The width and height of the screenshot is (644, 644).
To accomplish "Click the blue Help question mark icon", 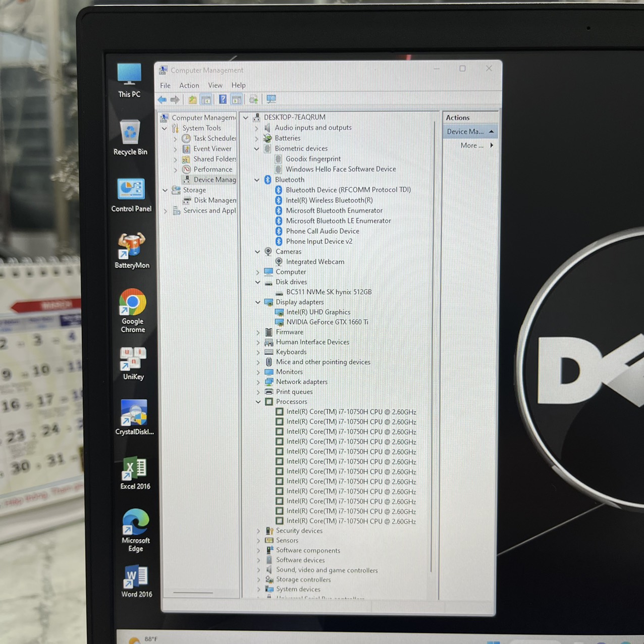I will 223,99.
